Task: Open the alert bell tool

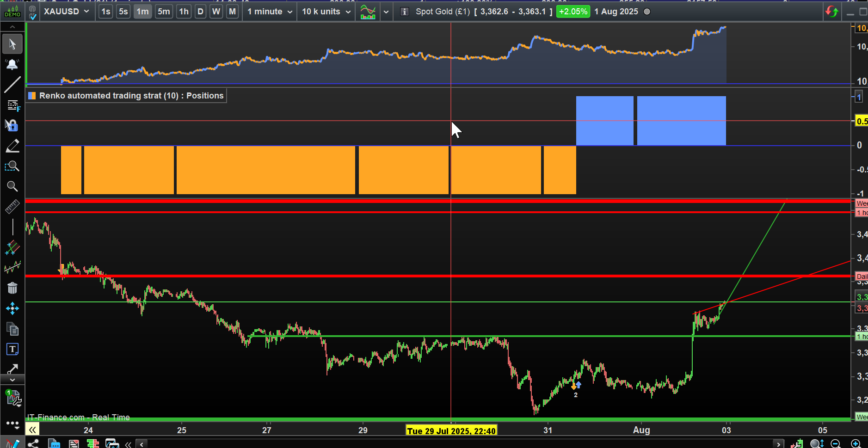Action: [x=12, y=64]
